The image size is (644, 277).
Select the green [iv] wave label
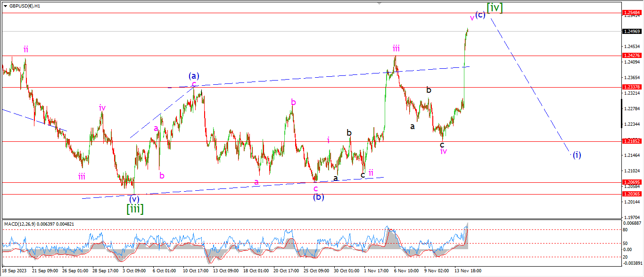tap(495, 8)
